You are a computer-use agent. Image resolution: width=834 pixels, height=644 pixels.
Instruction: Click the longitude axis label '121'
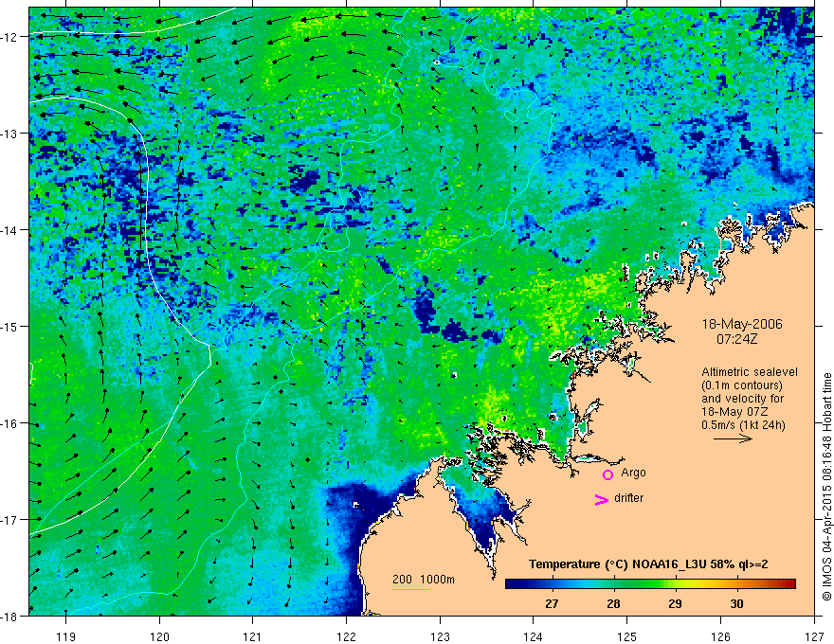tap(253, 636)
